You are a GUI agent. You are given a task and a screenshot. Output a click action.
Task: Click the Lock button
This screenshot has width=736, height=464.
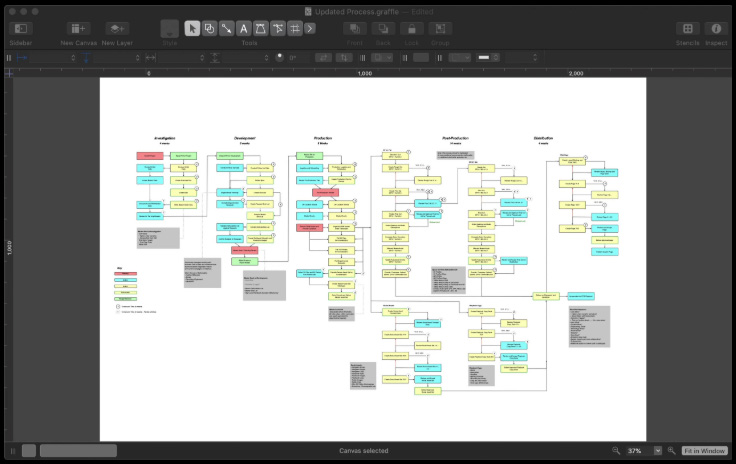point(412,29)
